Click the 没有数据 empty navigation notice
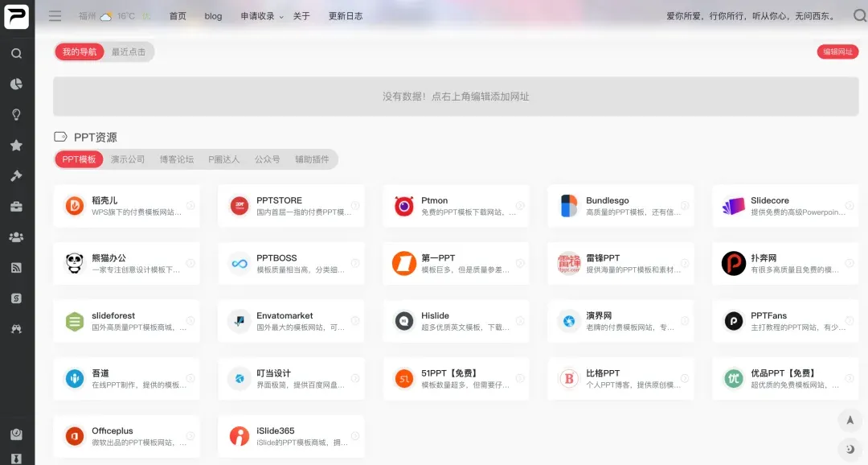The image size is (868, 465). pyautogui.click(x=456, y=97)
